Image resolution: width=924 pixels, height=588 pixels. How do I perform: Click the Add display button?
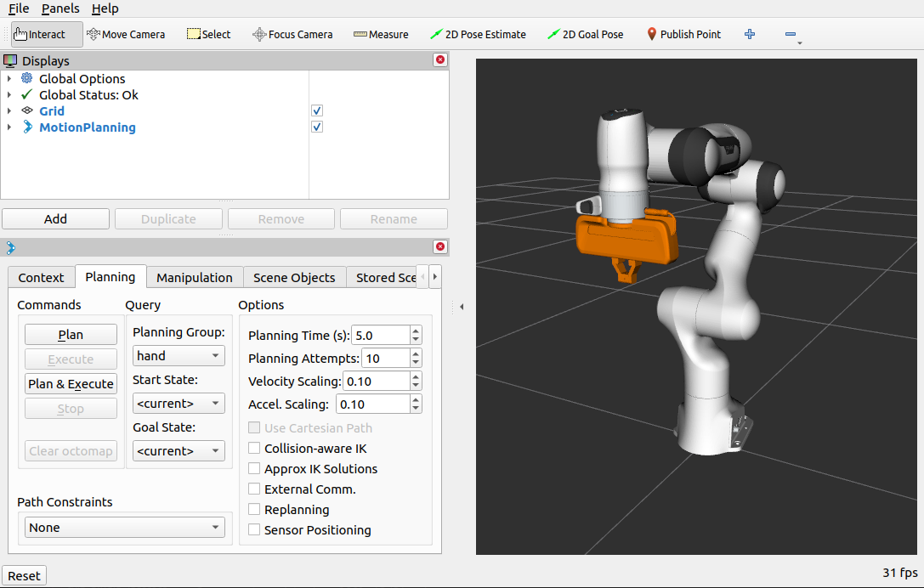click(x=55, y=219)
